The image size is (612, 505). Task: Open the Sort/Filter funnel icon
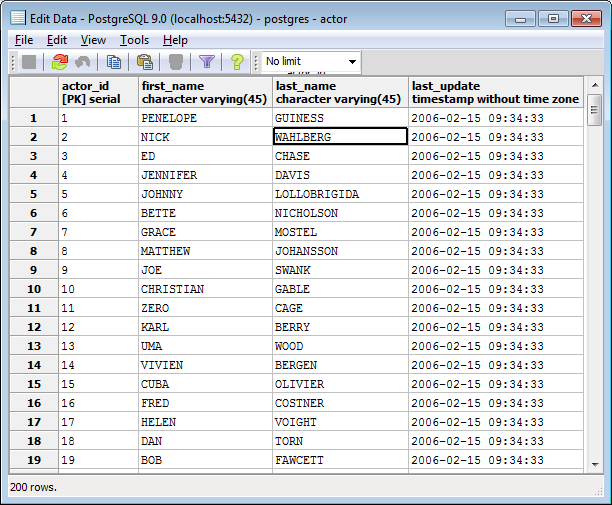pyautogui.click(x=206, y=62)
